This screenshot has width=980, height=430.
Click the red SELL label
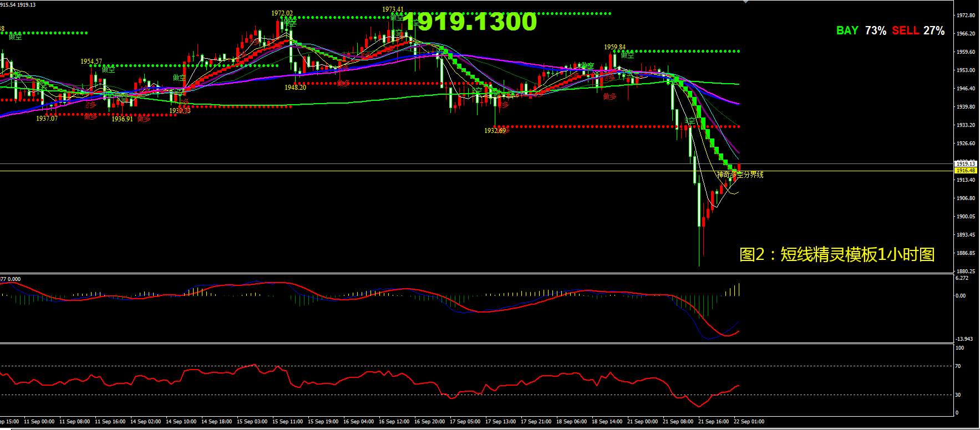pos(906,30)
